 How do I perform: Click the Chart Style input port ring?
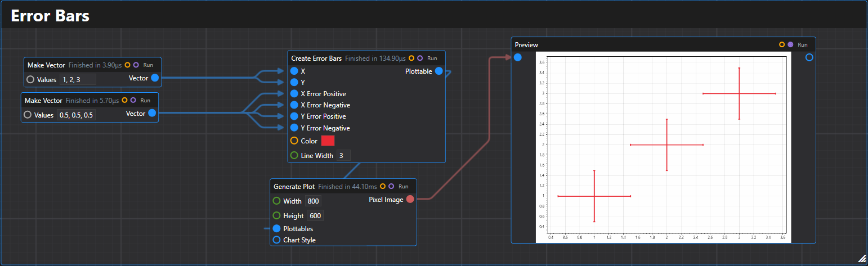pyautogui.click(x=276, y=240)
